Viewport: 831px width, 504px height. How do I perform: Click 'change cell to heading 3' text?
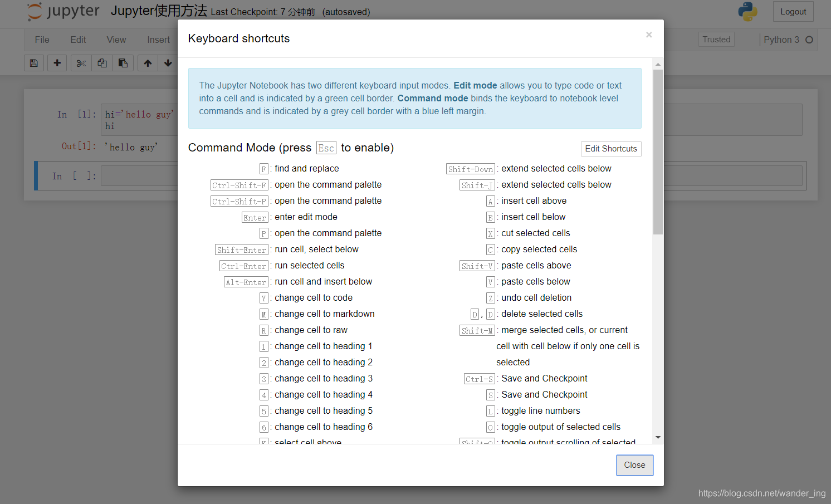(x=323, y=378)
